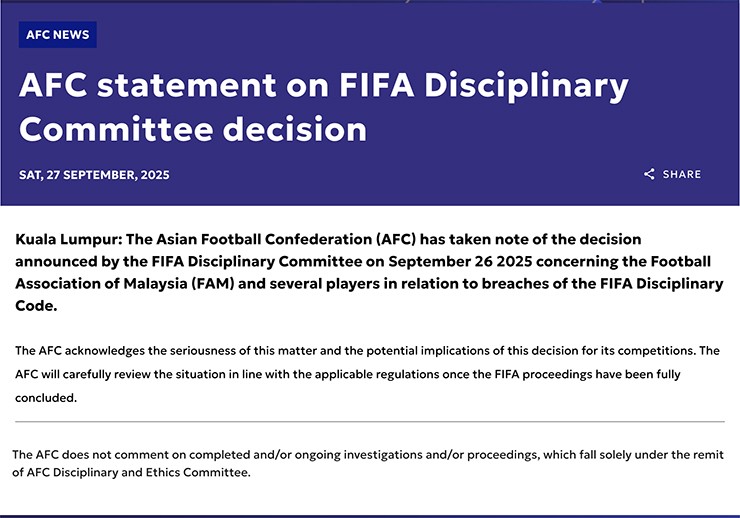Click 'AFC Disciplinary and Ethics Committee' text
This screenshot has height=518, width=740.
[137, 473]
